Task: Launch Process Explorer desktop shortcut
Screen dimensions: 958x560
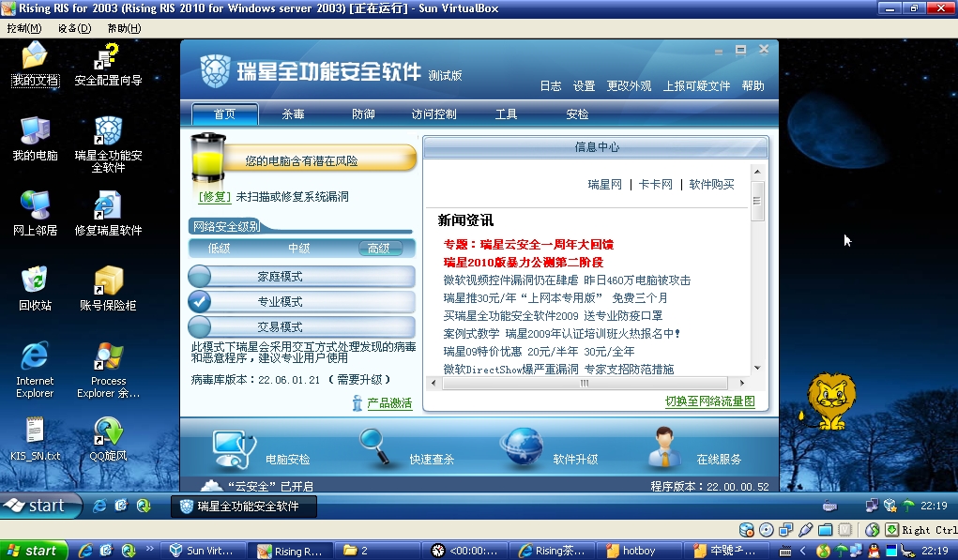Action: click(x=108, y=371)
